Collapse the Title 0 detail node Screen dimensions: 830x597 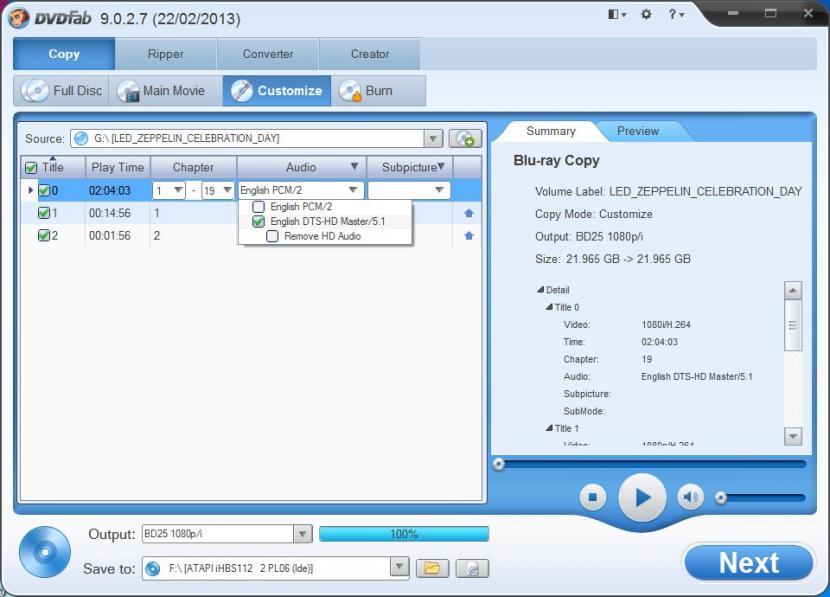(549, 307)
